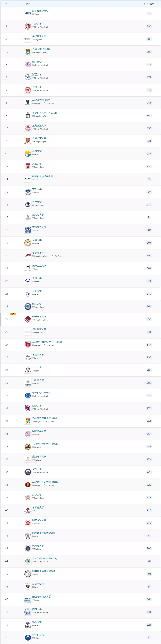
Task: Click the 排名 column header
Action: [7, 4]
